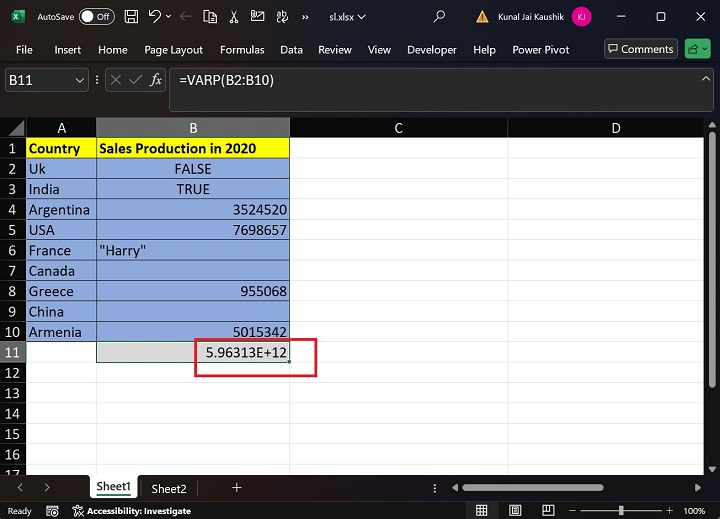Image resolution: width=720 pixels, height=519 pixels.
Task: Click the Select All corner triangle
Action: (16, 128)
